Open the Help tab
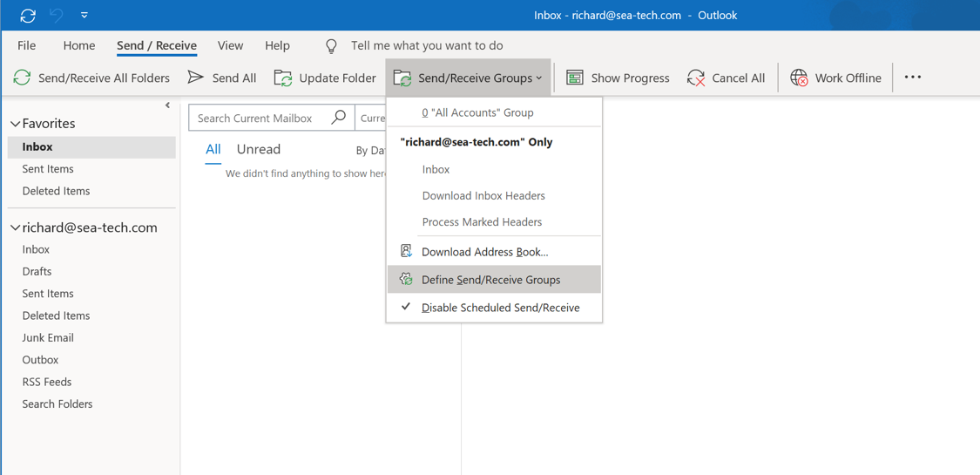The height and width of the screenshot is (475, 980). pos(278,45)
